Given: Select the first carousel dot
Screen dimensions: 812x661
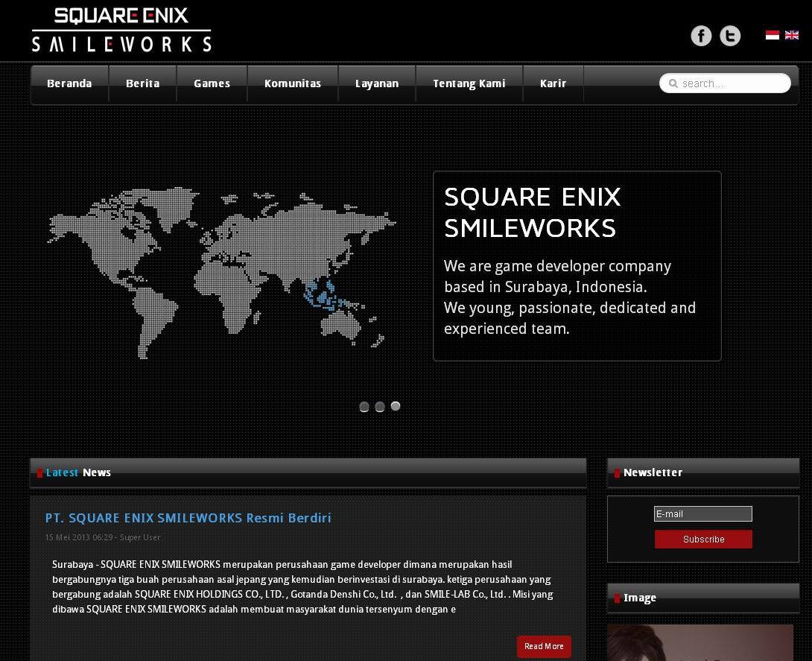Looking at the screenshot, I should 364,406.
